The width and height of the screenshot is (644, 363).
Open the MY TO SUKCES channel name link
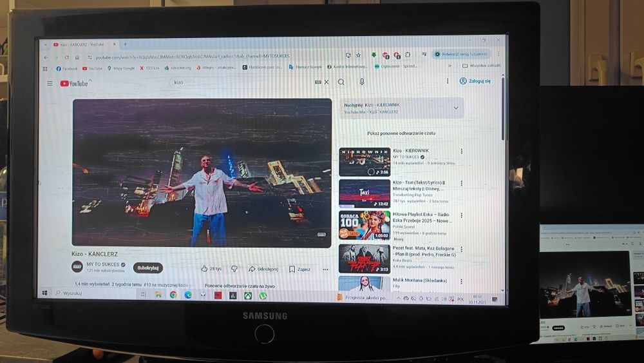pos(102,264)
